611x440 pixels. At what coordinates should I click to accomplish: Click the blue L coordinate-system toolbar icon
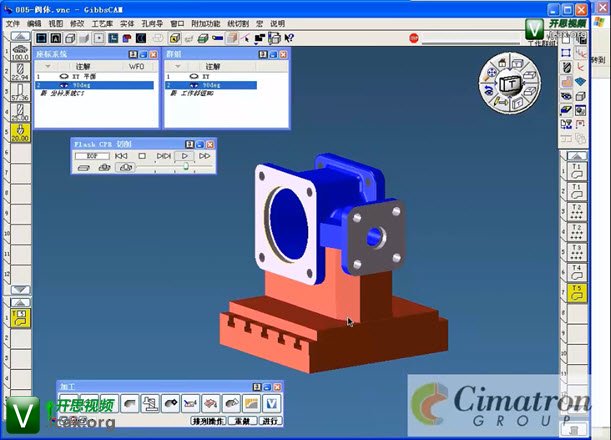[x=113, y=38]
